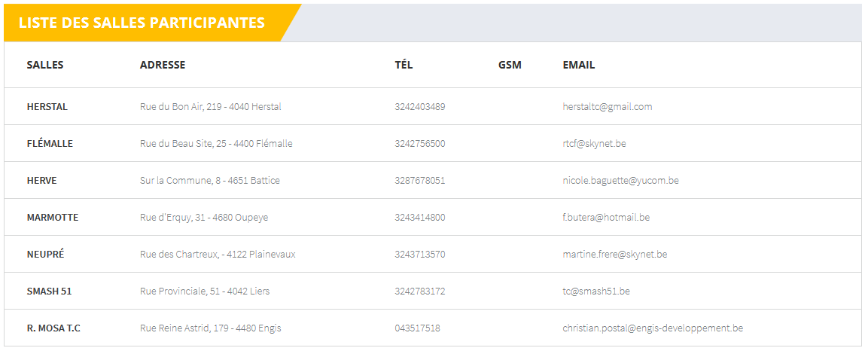
Task: Select the HERVE room name
Action: (x=41, y=181)
